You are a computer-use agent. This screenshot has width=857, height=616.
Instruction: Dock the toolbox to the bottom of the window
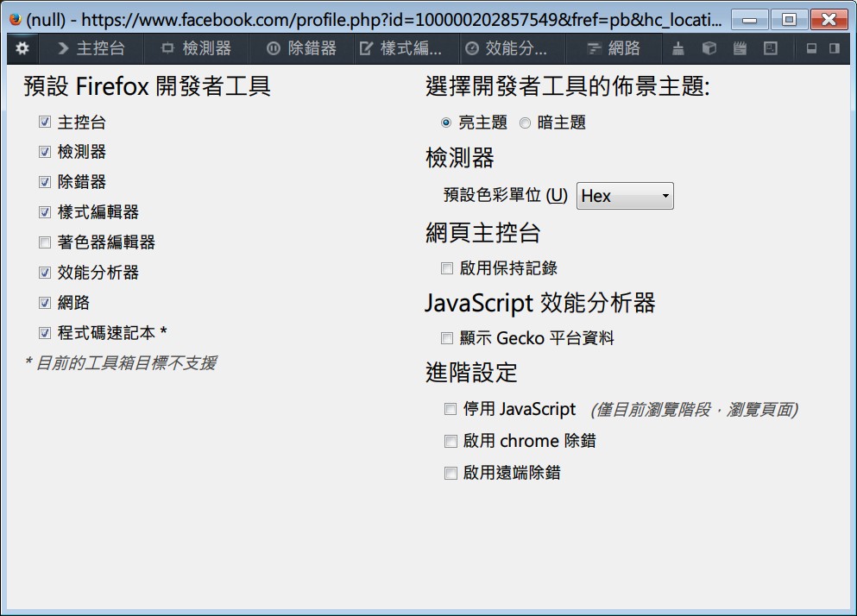[811, 48]
